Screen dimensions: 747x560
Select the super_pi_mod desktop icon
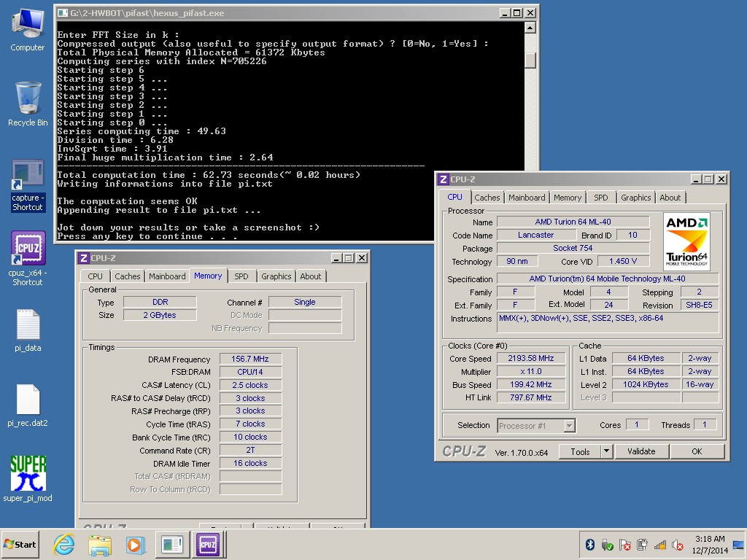point(28,478)
